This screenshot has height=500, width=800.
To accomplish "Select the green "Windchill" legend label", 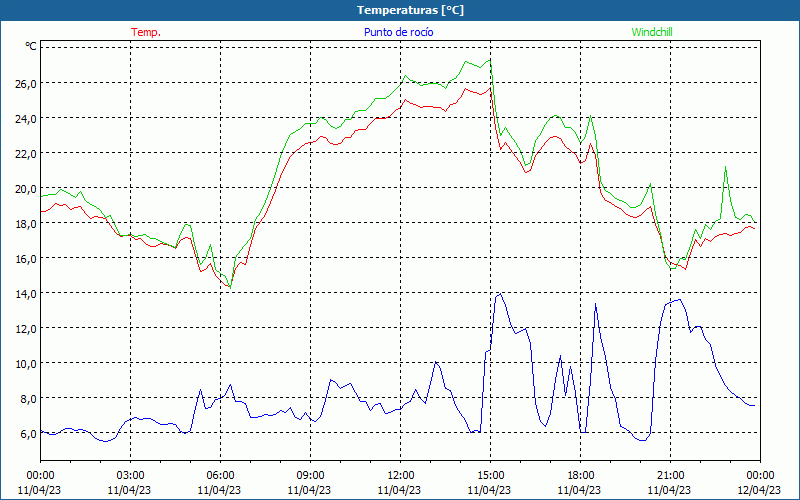I will [x=652, y=32].
